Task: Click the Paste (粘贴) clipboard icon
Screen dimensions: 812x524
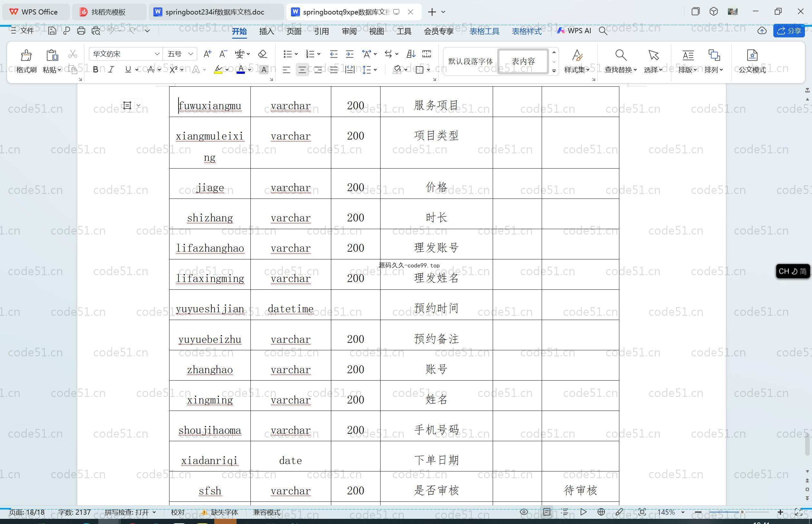Action: click(52, 55)
